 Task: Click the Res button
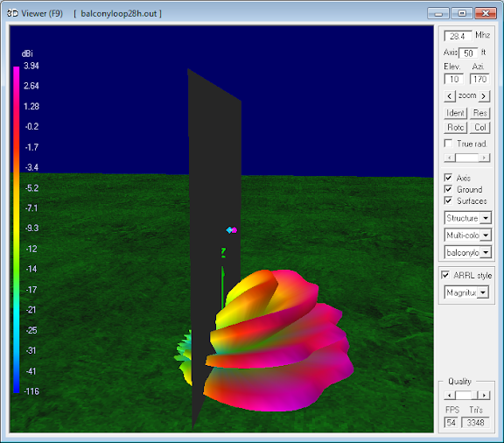click(479, 113)
